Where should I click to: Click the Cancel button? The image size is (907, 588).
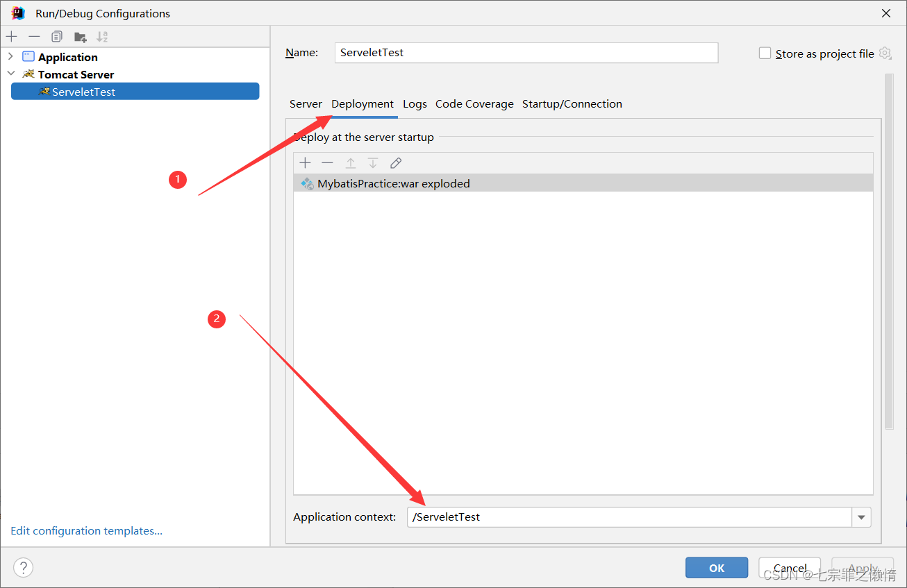click(x=790, y=568)
